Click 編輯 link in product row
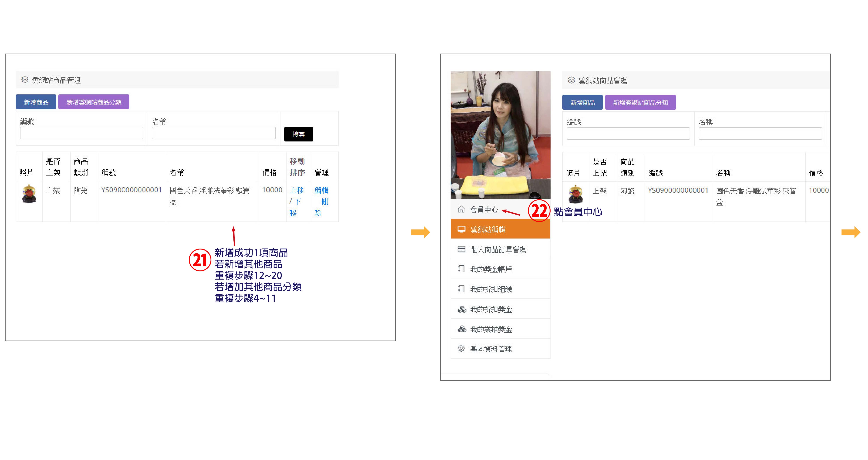868x460 pixels. coord(321,190)
